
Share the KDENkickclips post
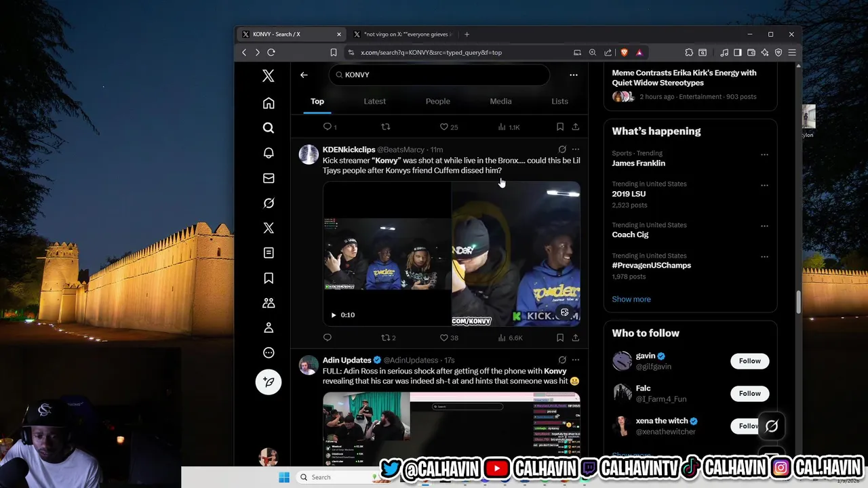click(x=575, y=338)
